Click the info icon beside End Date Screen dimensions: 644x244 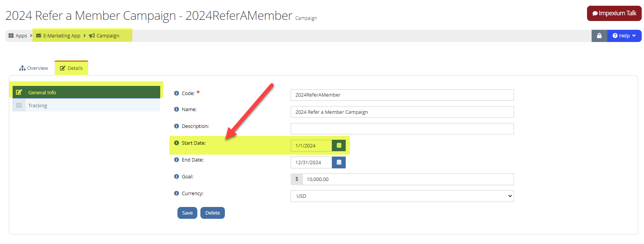coord(176,160)
